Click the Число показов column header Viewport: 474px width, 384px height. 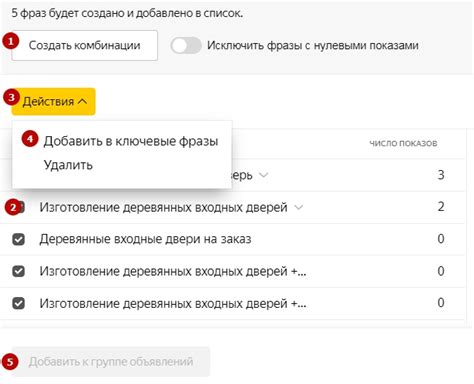point(403,143)
